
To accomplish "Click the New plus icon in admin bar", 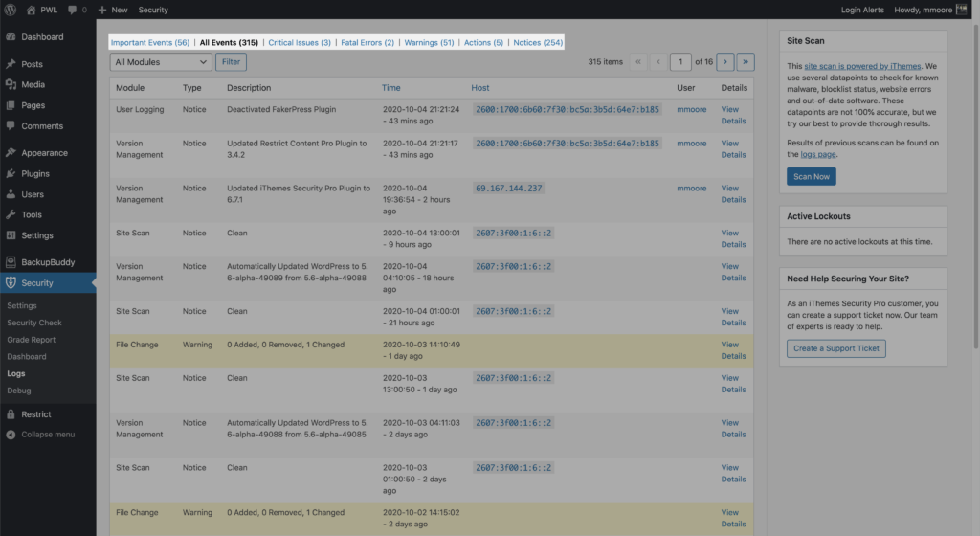I will point(101,10).
